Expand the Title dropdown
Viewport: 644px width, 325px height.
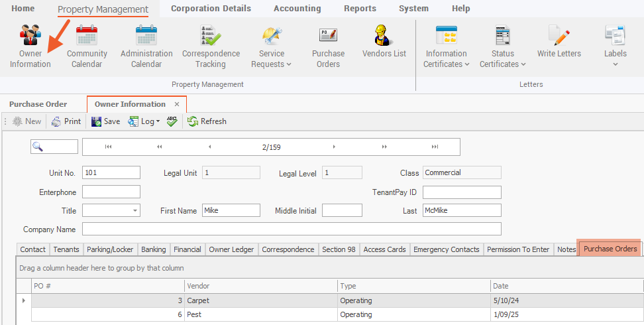134,210
